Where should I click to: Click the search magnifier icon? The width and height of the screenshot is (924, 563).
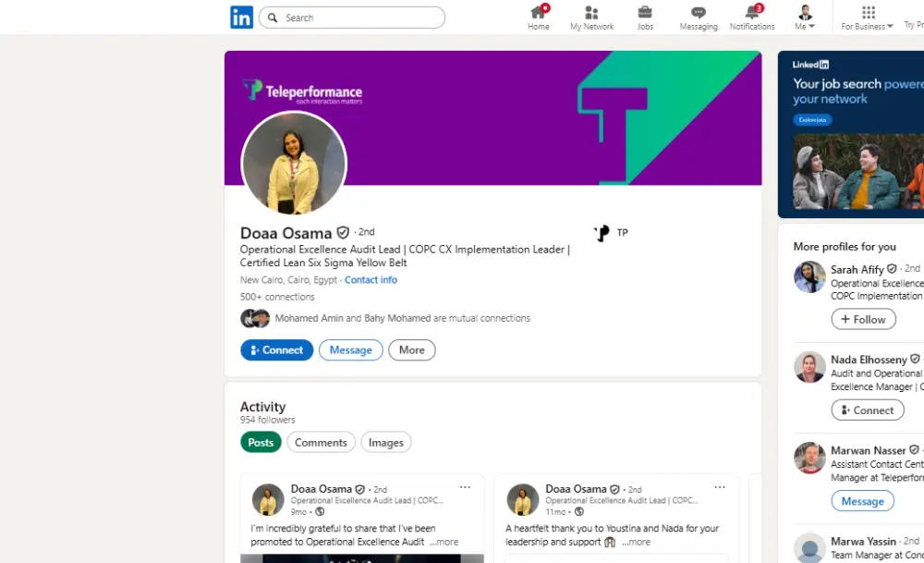click(x=273, y=18)
